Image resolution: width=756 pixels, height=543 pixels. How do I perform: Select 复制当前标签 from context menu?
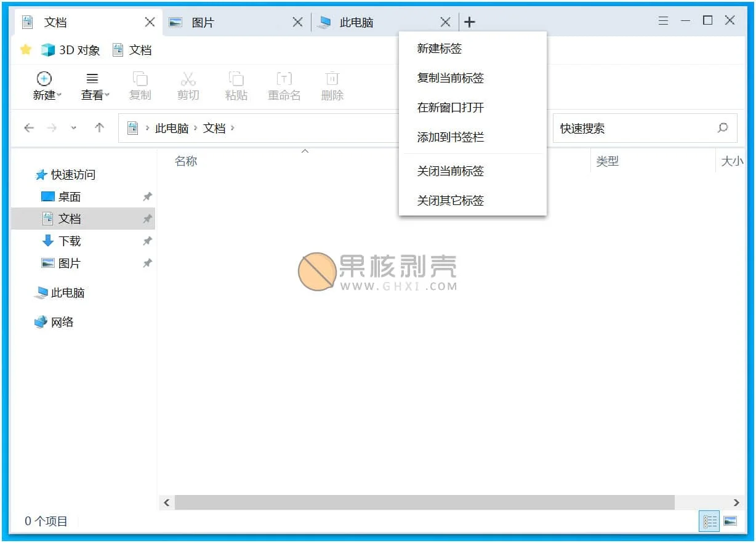point(451,78)
